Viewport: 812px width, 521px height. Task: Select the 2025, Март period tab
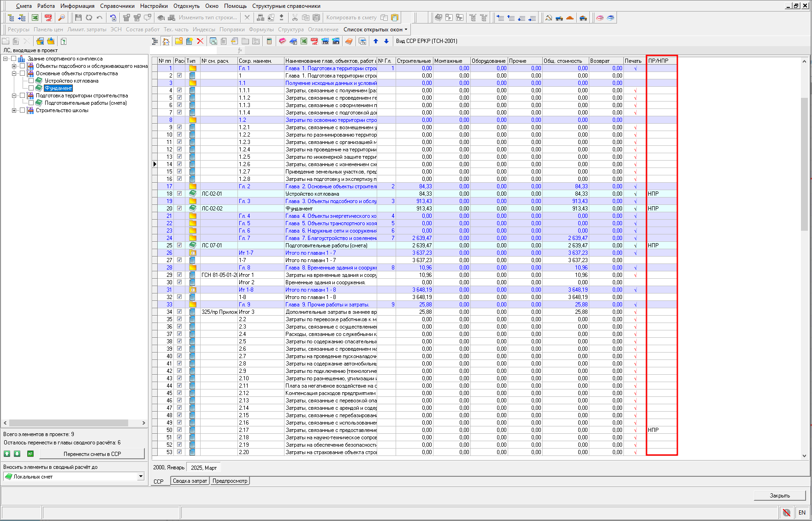[x=204, y=467]
